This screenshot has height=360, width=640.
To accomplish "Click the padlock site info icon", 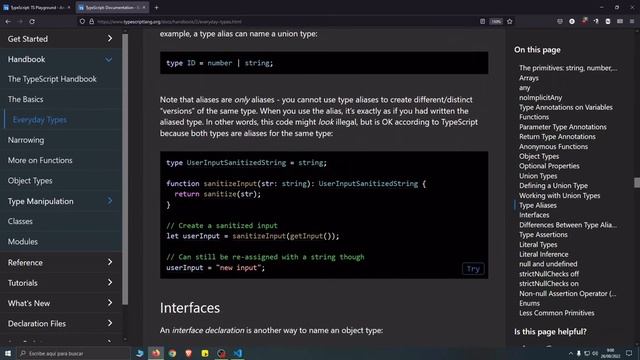I will click(x=91, y=21).
